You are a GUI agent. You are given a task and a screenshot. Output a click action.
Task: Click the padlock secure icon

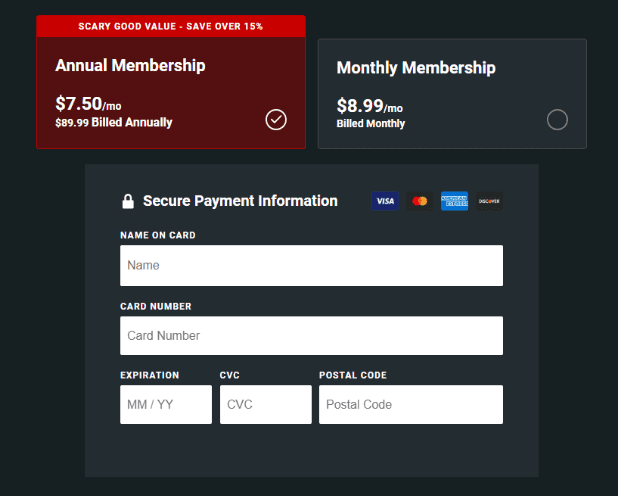[128, 201]
